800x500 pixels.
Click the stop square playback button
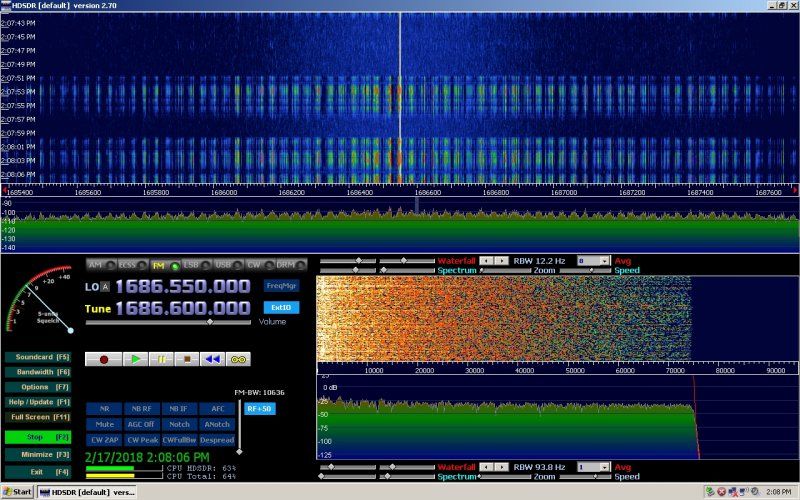tap(187, 358)
